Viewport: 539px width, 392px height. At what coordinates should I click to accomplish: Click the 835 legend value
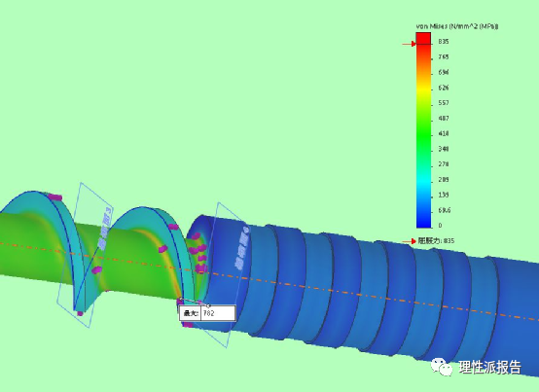[444, 42]
